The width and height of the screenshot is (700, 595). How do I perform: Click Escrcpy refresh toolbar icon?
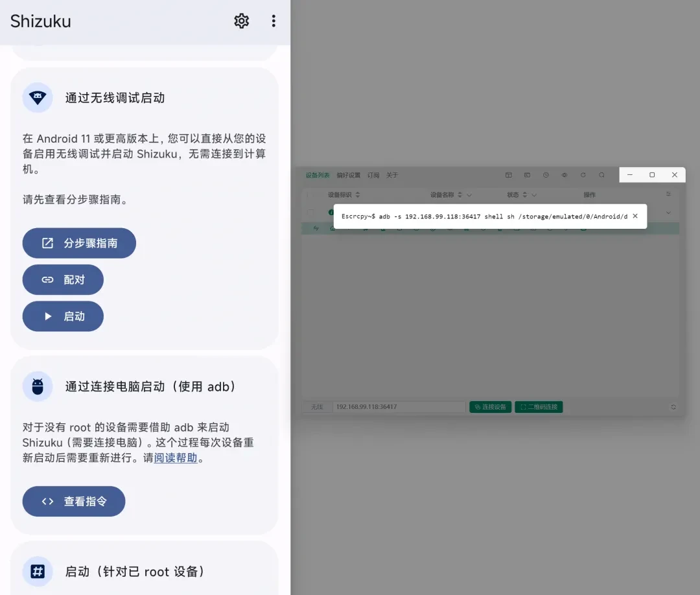tap(583, 175)
